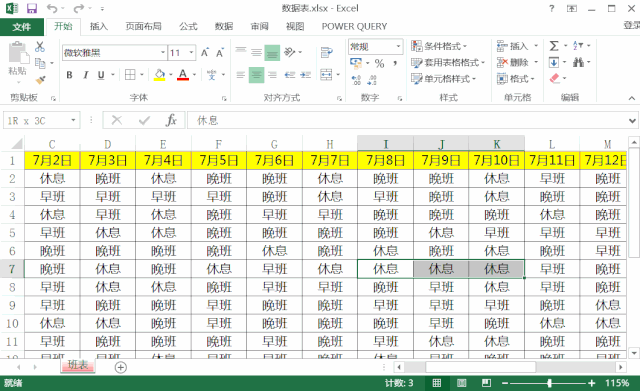Open the font size dropdown
Image resolution: width=640 pixels, height=391 pixels.
click(191, 53)
